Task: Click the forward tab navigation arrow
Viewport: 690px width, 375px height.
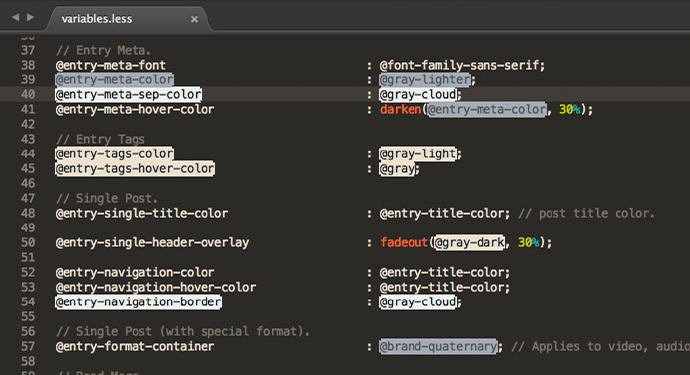Action: (30, 17)
